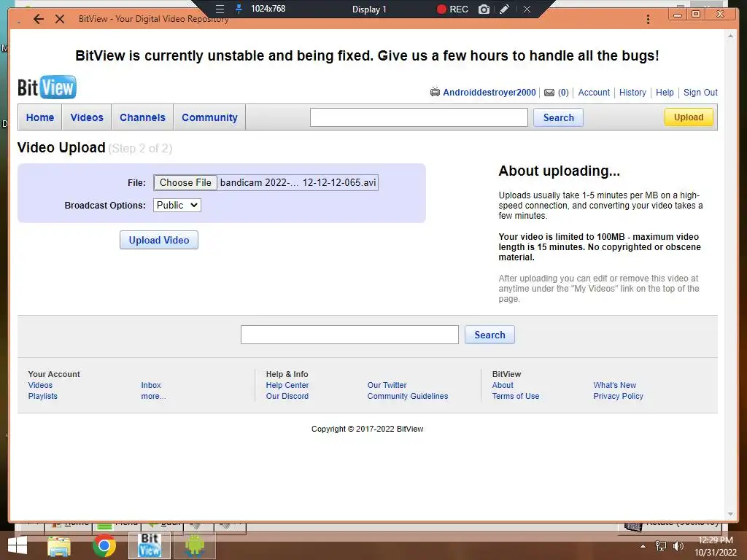Click the volume speaker tray icon
Image resolution: width=747 pixels, height=560 pixels.
pyautogui.click(x=678, y=546)
